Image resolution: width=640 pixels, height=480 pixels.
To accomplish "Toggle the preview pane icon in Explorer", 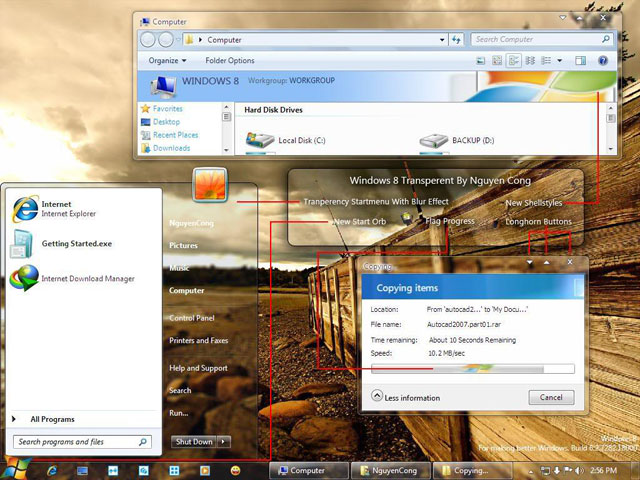I will pyautogui.click(x=581, y=61).
